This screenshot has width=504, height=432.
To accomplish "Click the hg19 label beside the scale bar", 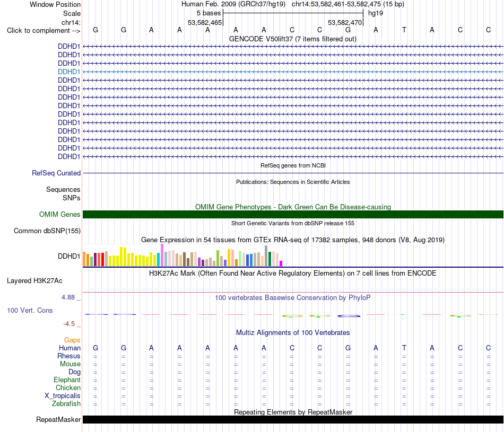I will (x=376, y=13).
